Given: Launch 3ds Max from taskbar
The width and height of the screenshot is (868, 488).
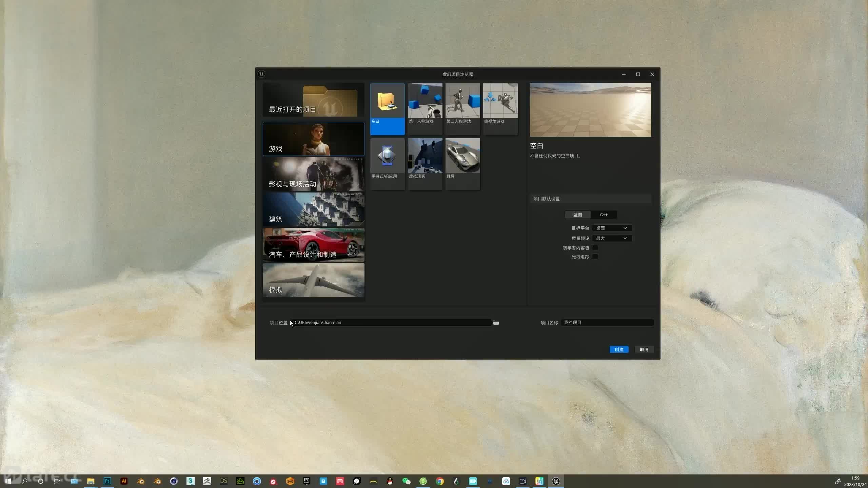Looking at the screenshot, I should coord(190,481).
